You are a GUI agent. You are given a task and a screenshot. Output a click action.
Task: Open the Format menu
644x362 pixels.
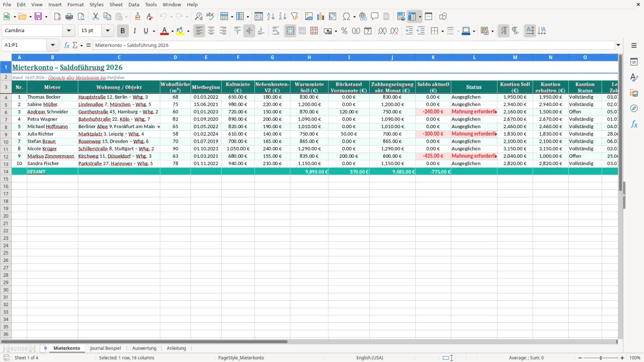tap(76, 4)
